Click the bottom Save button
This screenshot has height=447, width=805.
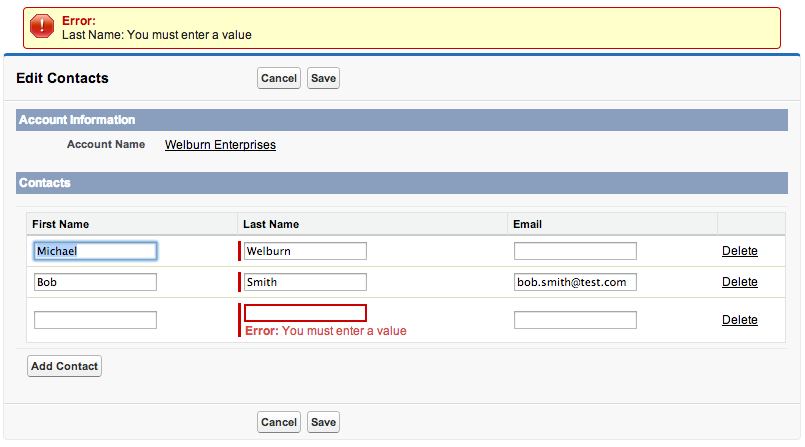click(323, 422)
